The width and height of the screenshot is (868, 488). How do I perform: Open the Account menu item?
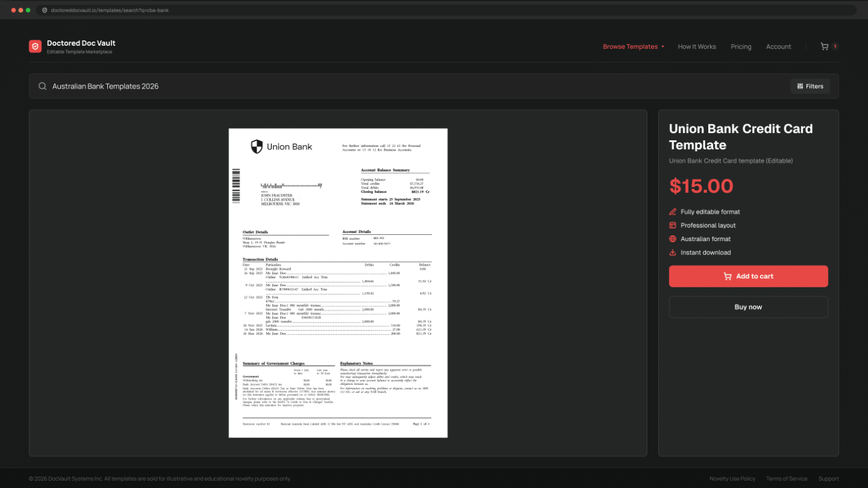778,46
